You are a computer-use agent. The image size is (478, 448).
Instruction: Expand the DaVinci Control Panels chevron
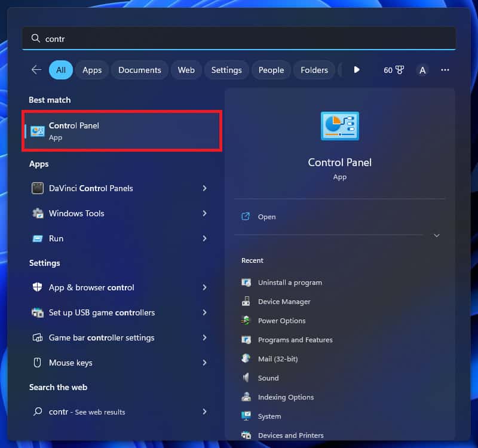[204, 188]
